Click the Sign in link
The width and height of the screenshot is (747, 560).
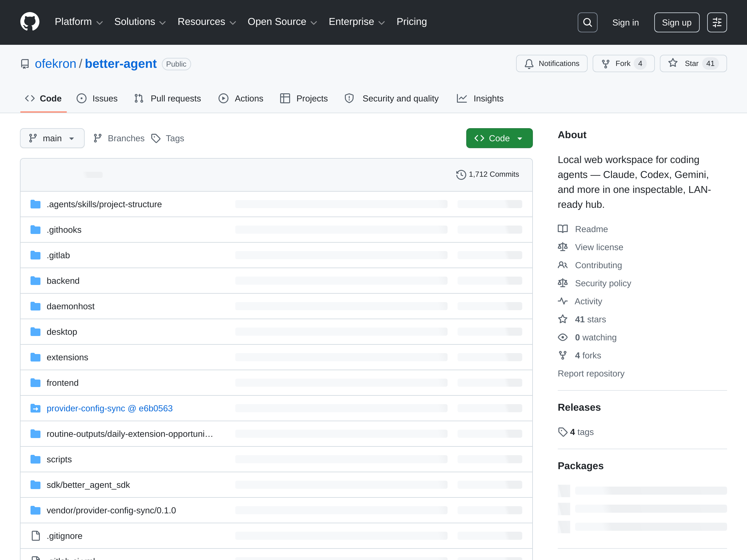coord(625,23)
